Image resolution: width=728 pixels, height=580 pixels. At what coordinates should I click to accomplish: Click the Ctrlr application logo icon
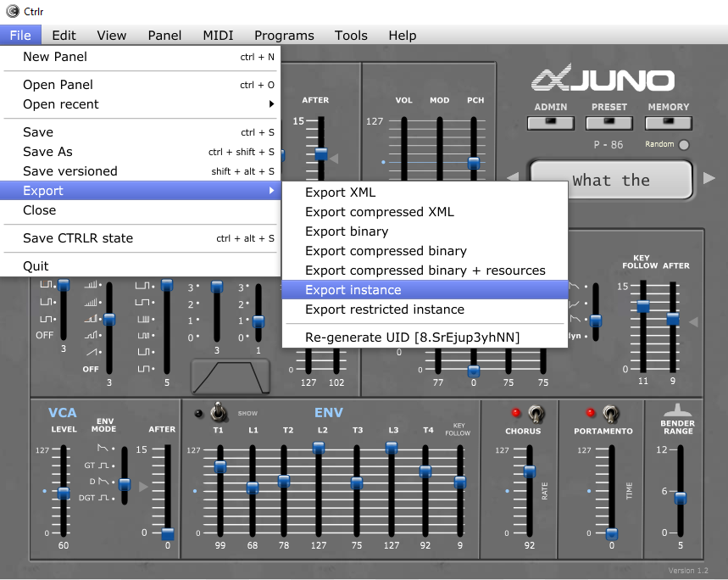[13, 11]
